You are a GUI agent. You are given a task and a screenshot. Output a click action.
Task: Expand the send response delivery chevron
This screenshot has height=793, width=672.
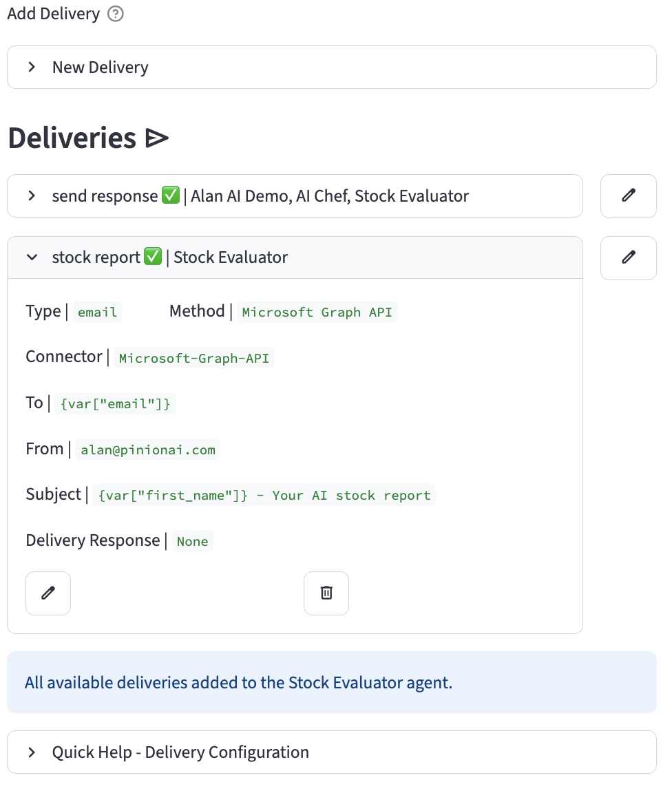(32, 196)
